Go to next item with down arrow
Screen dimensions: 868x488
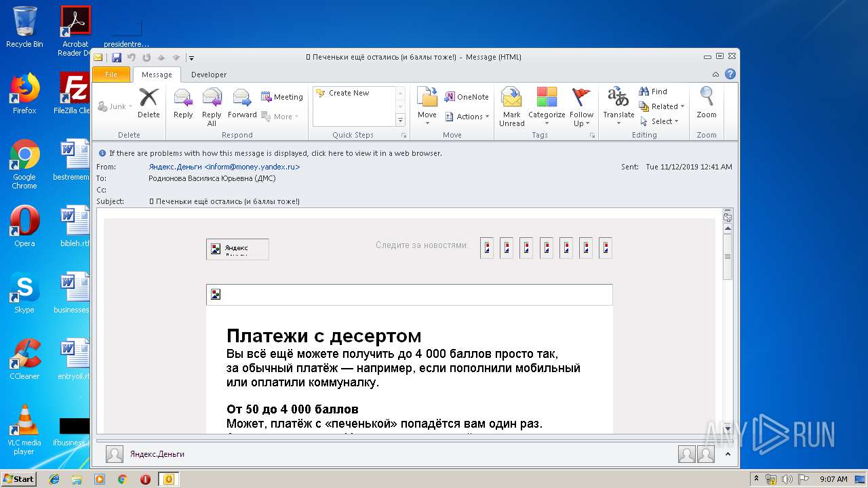tap(176, 58)
